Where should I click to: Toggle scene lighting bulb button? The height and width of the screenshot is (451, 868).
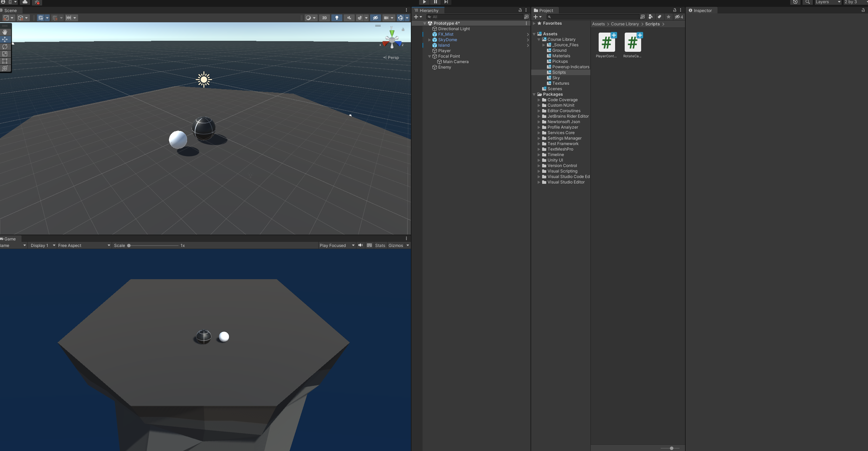point(337,18)
